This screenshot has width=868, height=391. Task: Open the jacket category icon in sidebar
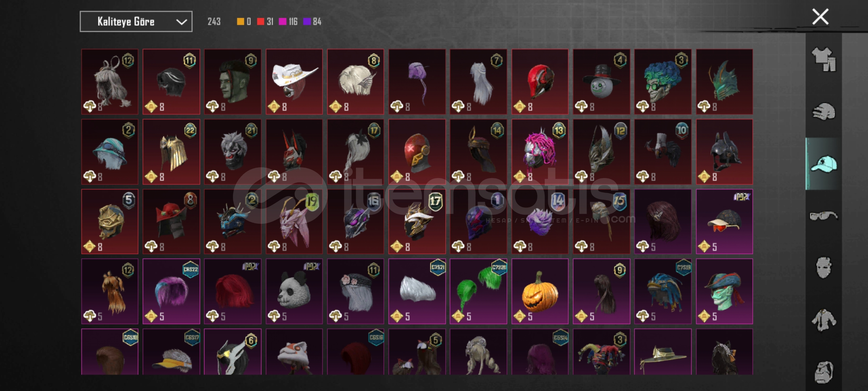824,320
